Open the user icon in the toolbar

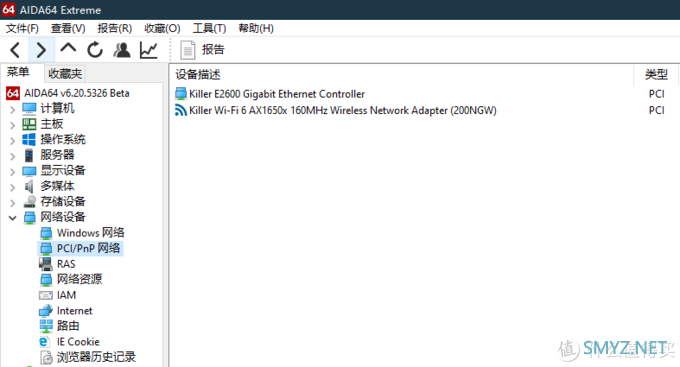[x=122, y=50]
